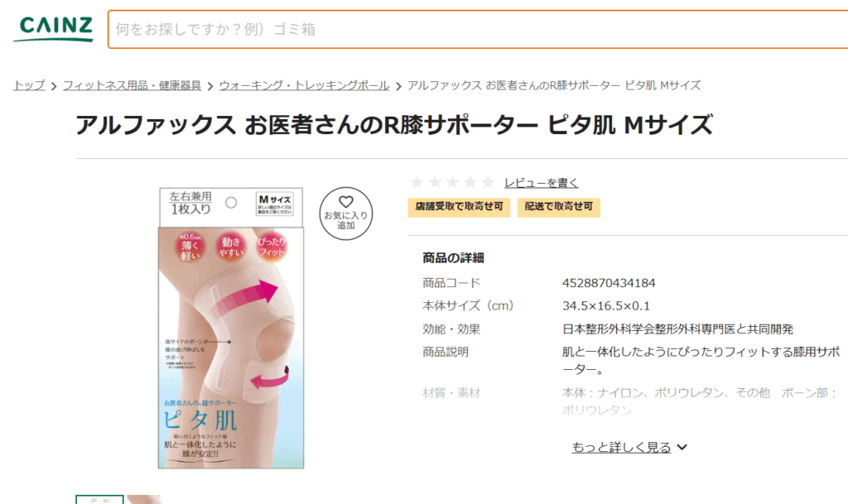
Task: Select the middle review rating star
Action: [x=452, y=182]
